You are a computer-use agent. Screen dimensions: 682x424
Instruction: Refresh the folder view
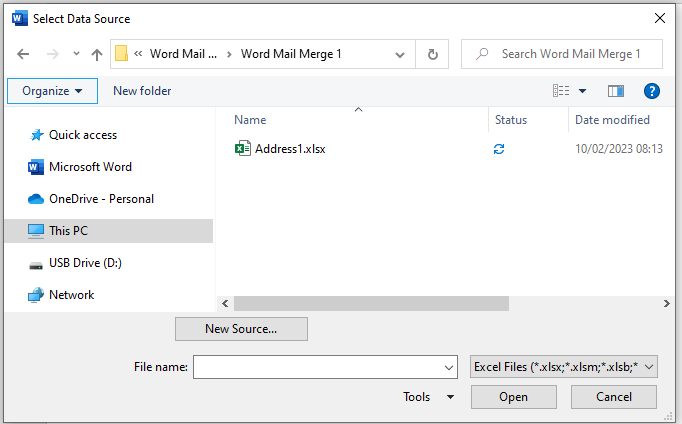[432, 54]
